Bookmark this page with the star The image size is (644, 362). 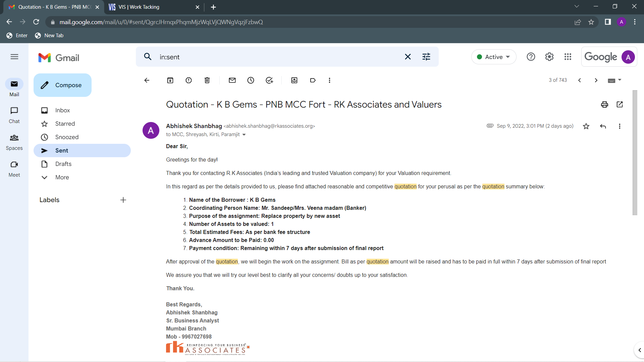click(591, 22)
